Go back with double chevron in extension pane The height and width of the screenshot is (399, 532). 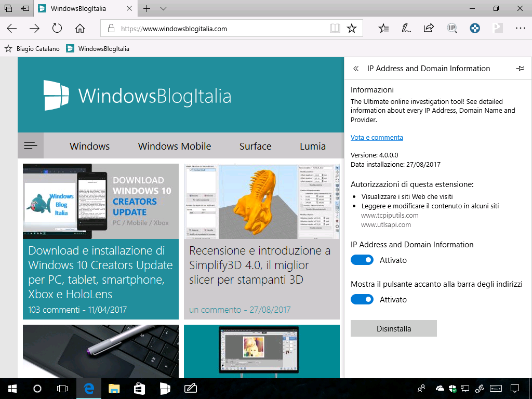pos(355,69)
